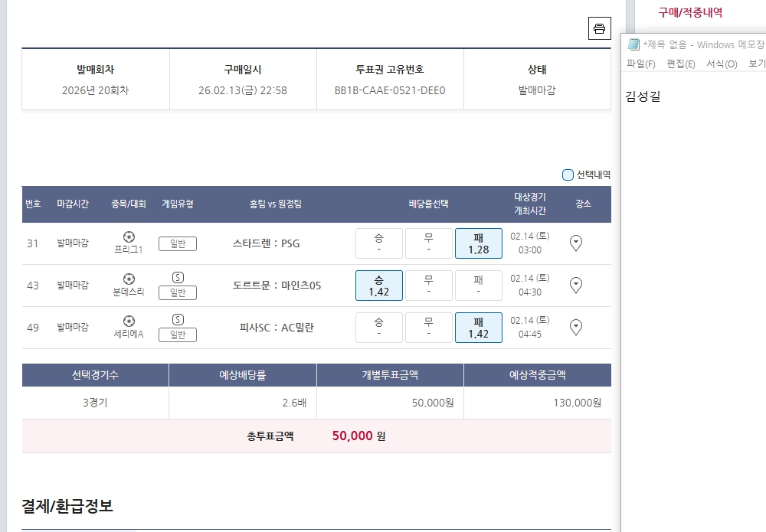Viewport: 766px width, 532px height.
Task: Click soccer ball icon for 분데스리가
Action: (x=129, y=279)
